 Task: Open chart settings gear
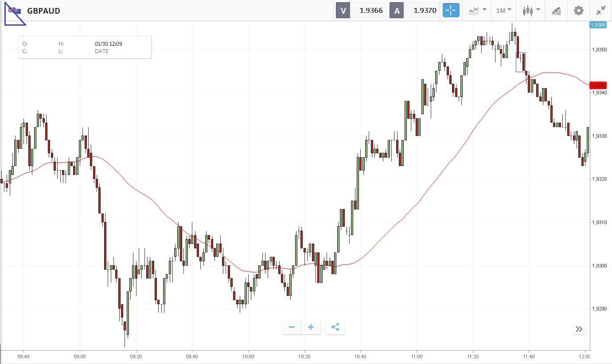pos(578,11)
